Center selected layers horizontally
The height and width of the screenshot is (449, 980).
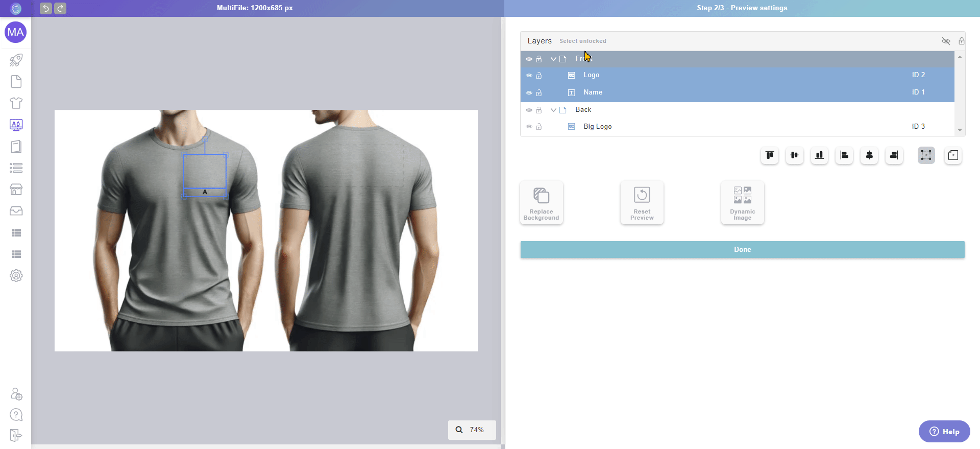point(869,155)
